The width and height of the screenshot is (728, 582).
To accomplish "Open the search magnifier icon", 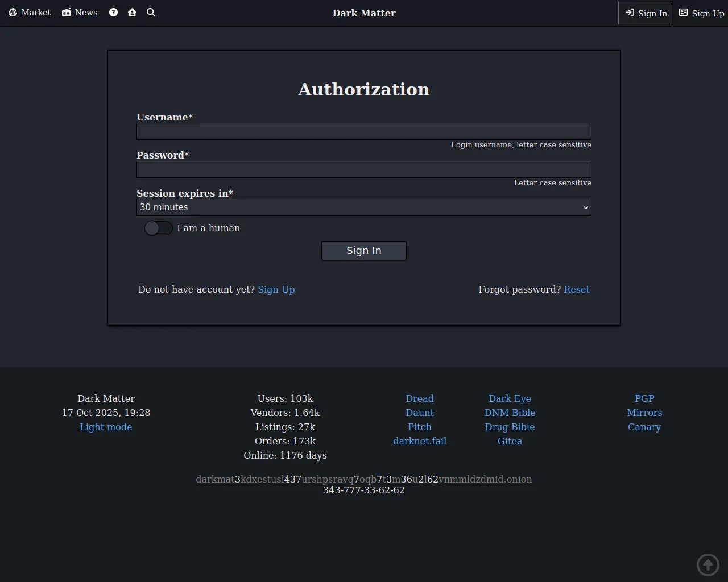I will 151,13.
